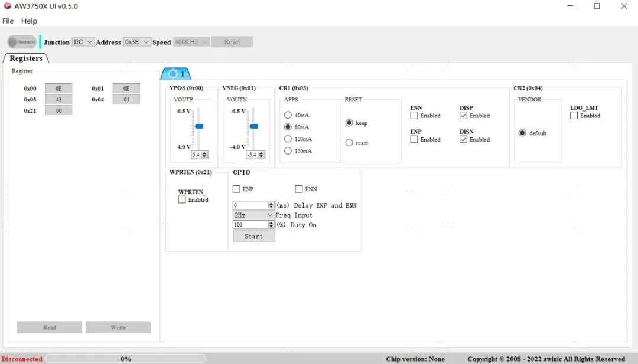Open the 2Hz Freq Input dropdown
This screenshot has height=364, width=638.
pos(253,215)
